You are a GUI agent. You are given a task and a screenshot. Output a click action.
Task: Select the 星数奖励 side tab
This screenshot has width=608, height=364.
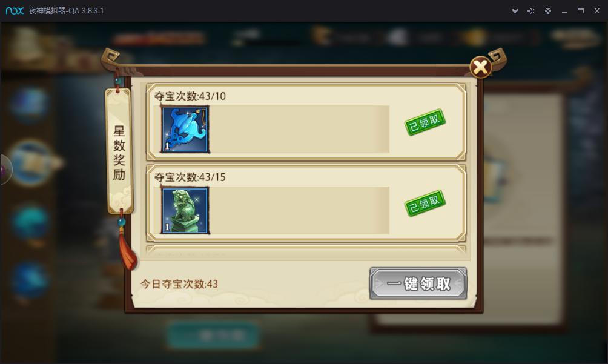pos(119,151)
